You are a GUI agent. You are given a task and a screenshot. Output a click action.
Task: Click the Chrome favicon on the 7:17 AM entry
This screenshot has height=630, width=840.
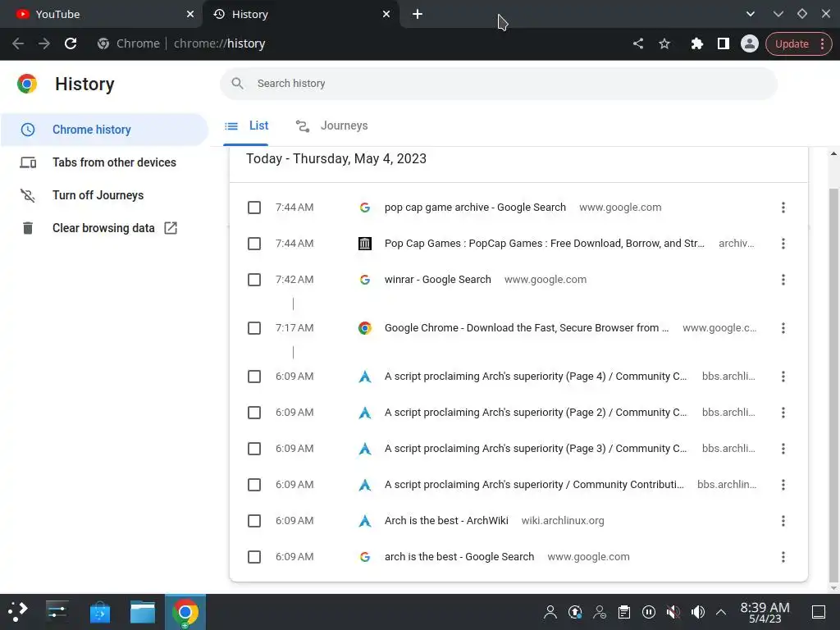point(365,328)
